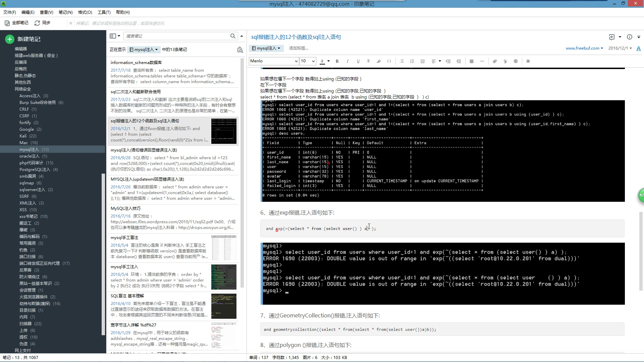
Task: Open the font size 10 dropdown
Action: (308, 61)
